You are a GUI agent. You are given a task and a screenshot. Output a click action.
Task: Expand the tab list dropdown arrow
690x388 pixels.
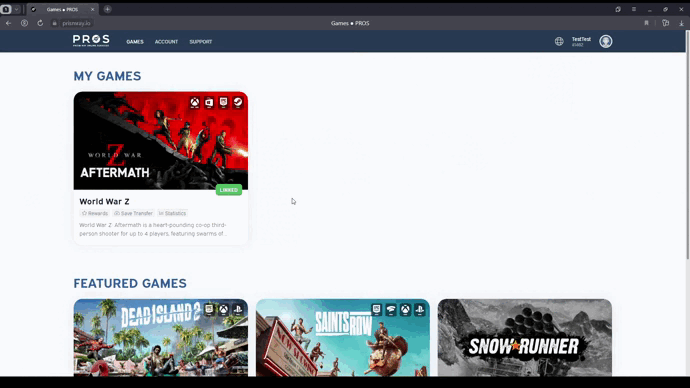pyautogui.click(x=16, y=9)
